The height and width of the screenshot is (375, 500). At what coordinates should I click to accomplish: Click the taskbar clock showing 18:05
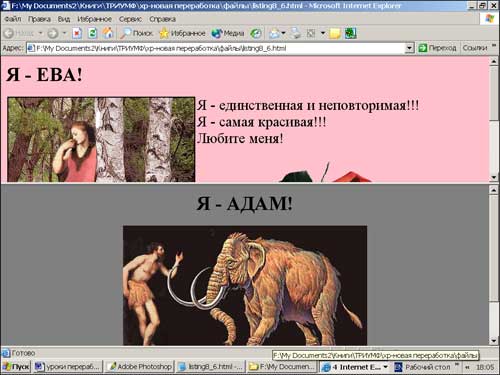click(485, 367)
